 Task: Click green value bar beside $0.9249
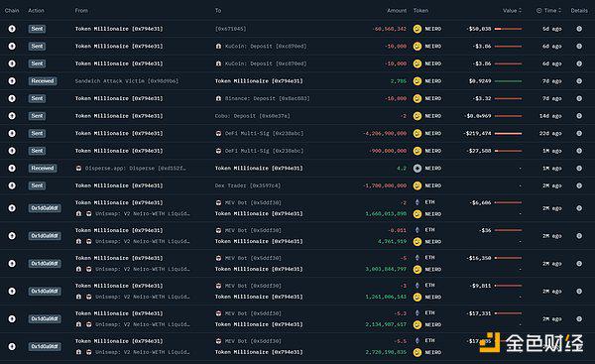point(508,81)
